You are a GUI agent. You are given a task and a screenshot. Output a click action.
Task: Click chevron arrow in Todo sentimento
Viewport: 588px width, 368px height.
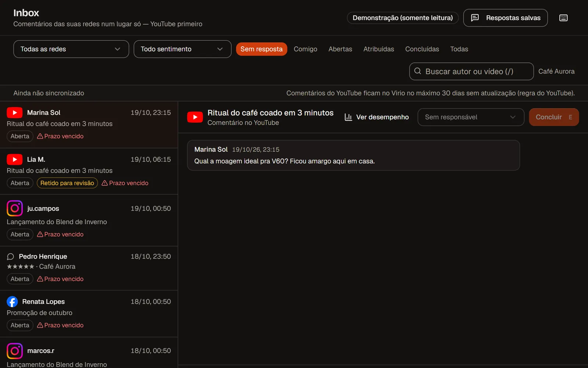point(220,49)
